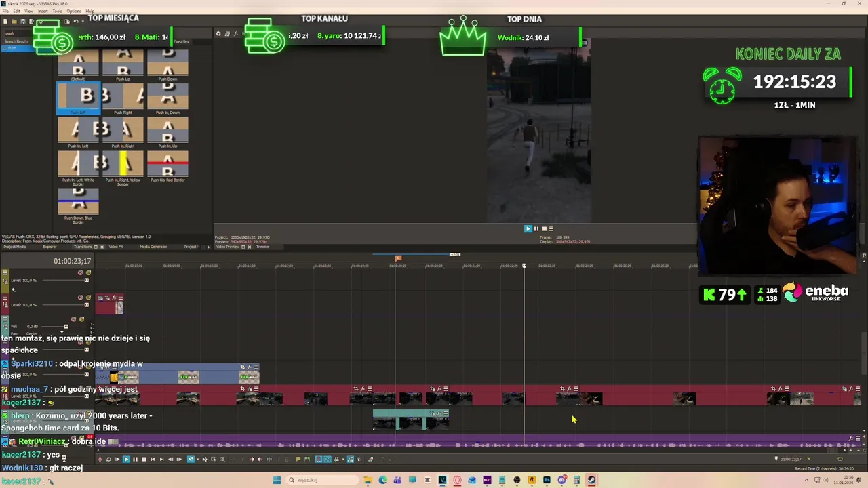Screen dimensions: 868x488
Task: Open the Tools menu
Action: coord(57,12)
